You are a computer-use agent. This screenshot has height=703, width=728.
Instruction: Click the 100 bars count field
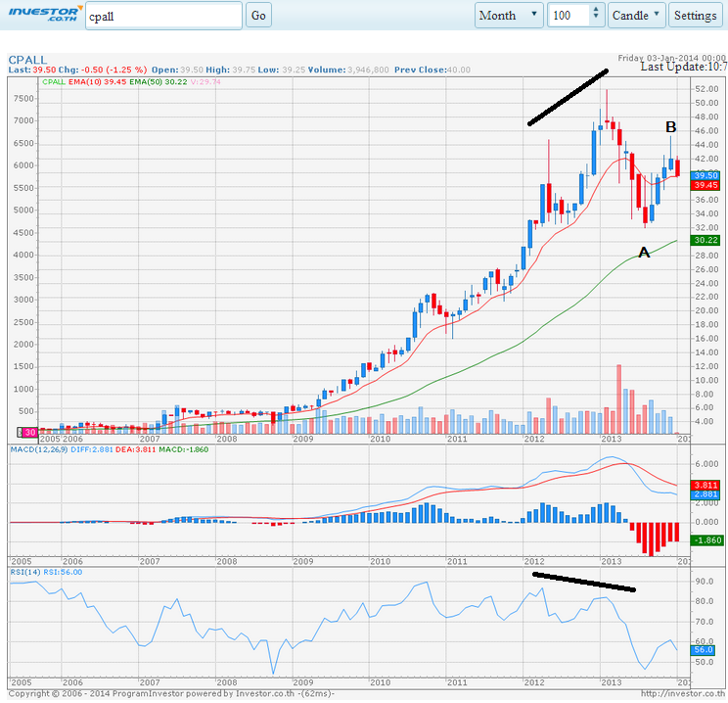tap(569, 16)
